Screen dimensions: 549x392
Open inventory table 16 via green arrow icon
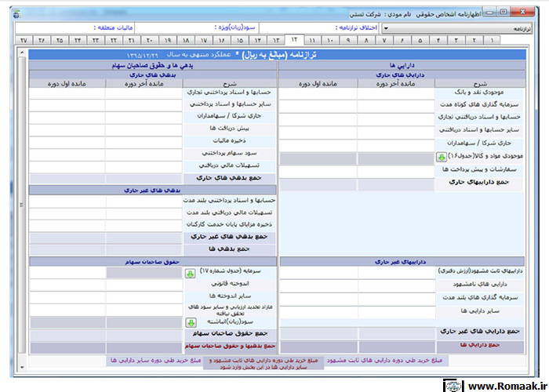(x=442, y=158)
